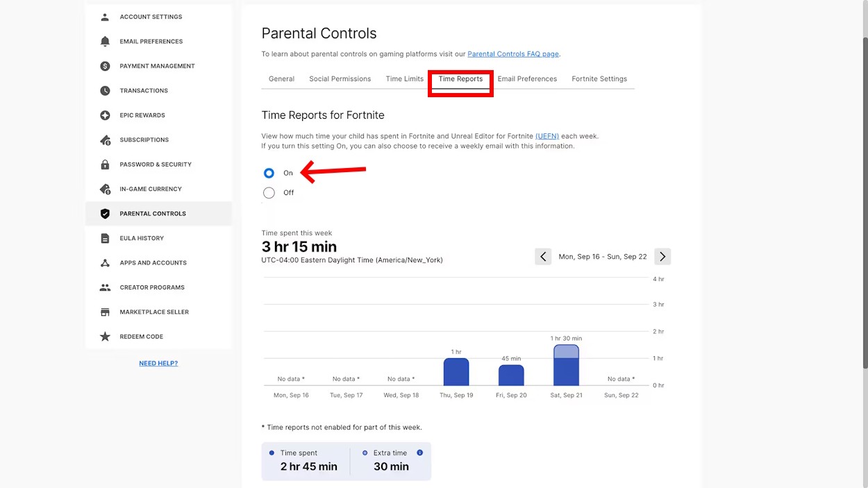Click the Sat, Sep 21 chart bar
The image size is (868, 488).
click(566, 365)
